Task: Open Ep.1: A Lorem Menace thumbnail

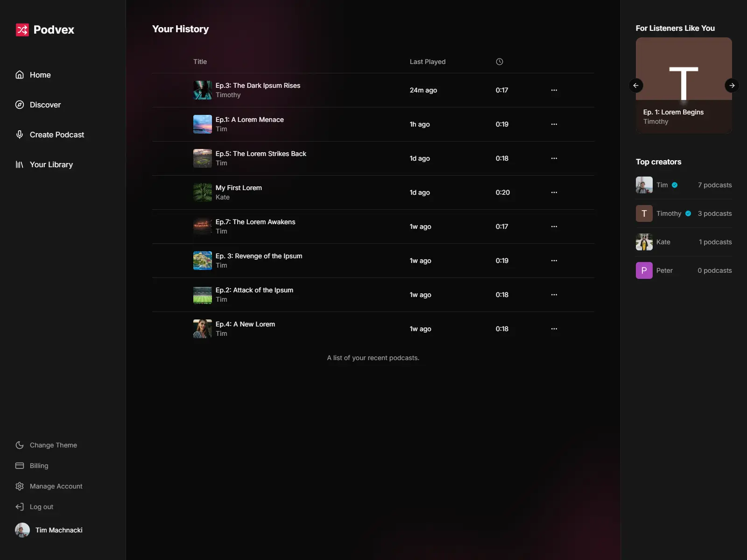Action: click(x=203, y=124)
